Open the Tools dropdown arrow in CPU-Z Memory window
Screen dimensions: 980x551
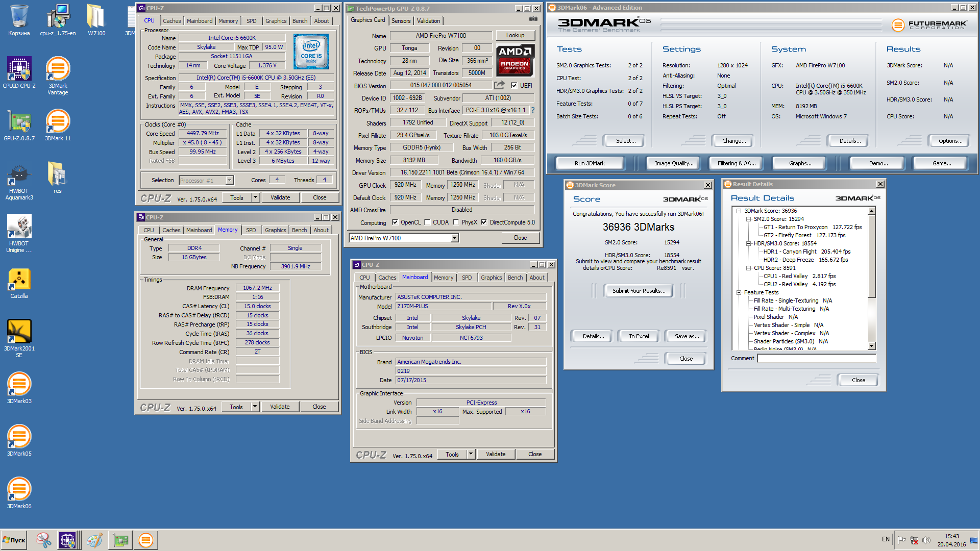click(255, 407)
